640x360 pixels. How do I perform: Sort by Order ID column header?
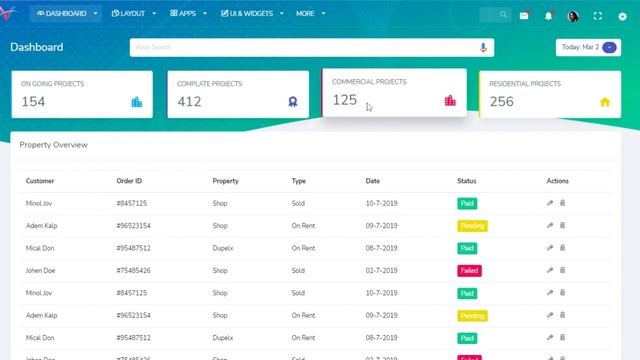point(129,181)
